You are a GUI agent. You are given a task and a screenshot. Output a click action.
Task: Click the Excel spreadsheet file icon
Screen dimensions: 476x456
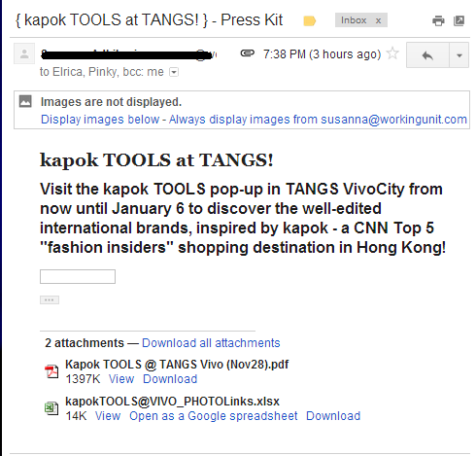tap(51, 408)
